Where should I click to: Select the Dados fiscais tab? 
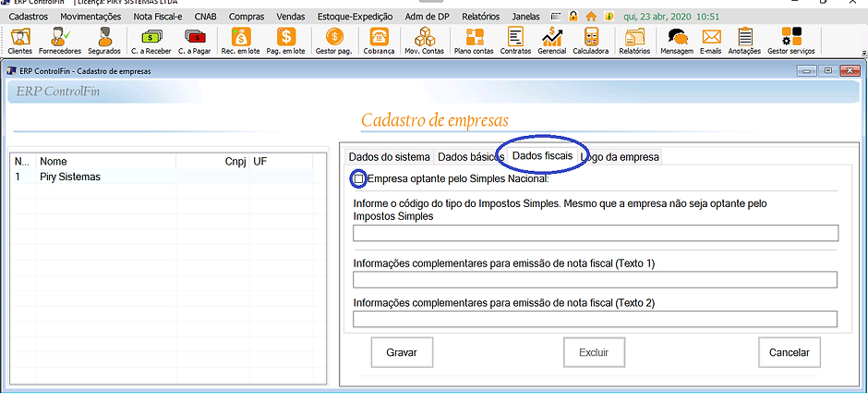(543, 155)
